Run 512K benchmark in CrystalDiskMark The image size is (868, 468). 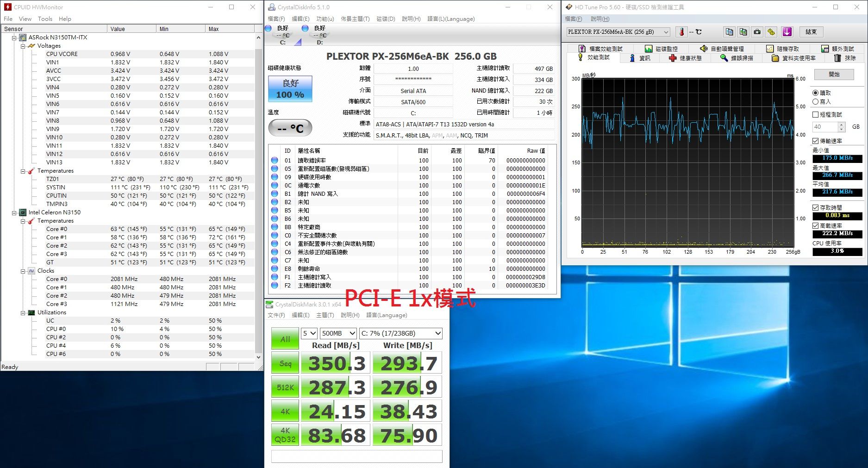[285, 387]
